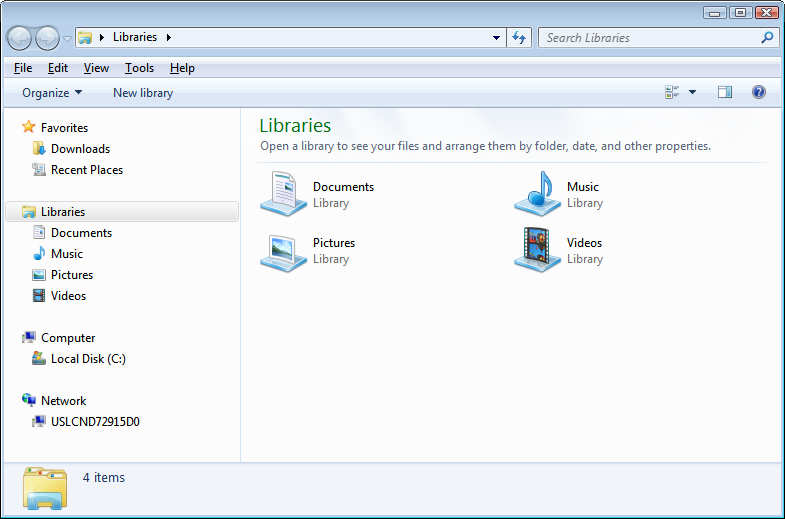Open the Edit menu
The image size is (785, 519).
pyautogui.click(x=58, y=68)
